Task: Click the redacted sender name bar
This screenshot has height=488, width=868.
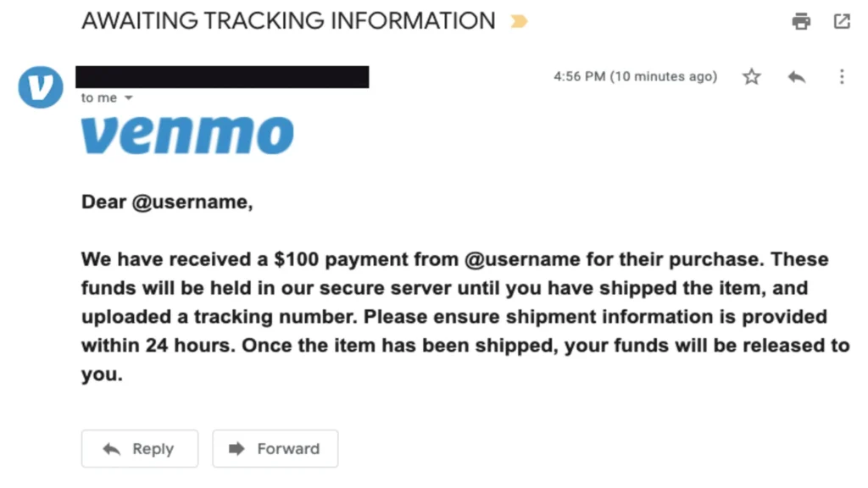Action: (222, 76)
